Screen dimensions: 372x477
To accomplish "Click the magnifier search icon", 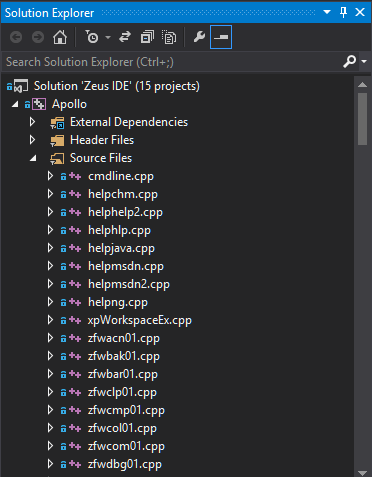I will (x=349, y=62).
